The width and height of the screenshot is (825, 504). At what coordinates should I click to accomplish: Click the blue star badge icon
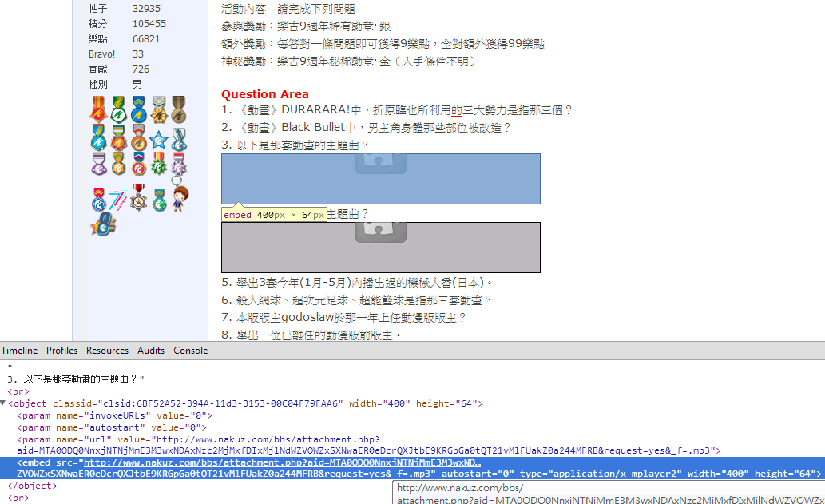(x=158, y=139)
